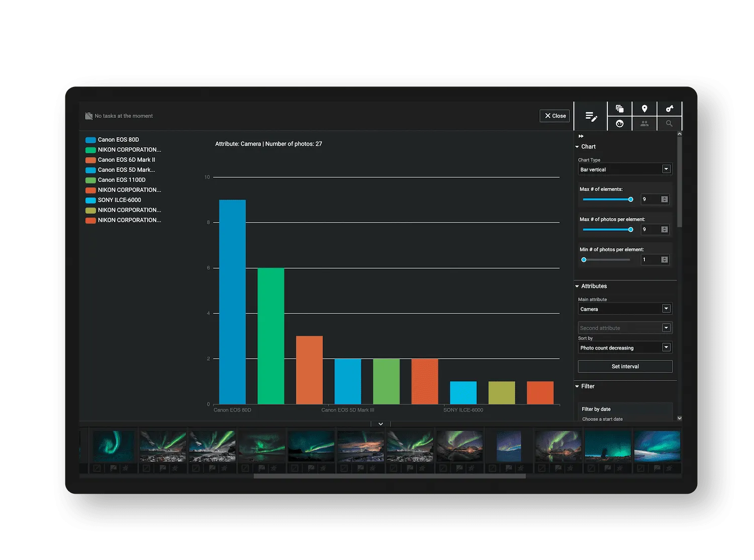
Task: Select the narrow portrait blue aurora thumbnail
Action: point(509,446)
